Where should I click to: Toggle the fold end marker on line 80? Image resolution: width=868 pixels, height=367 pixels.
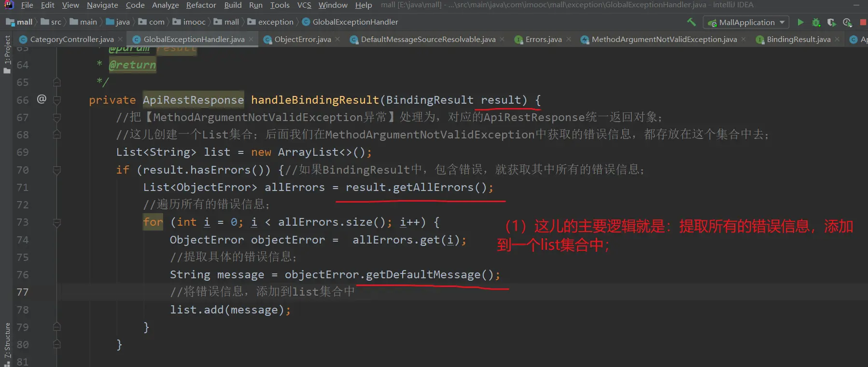pyautogui.click(x=57, y=344)
